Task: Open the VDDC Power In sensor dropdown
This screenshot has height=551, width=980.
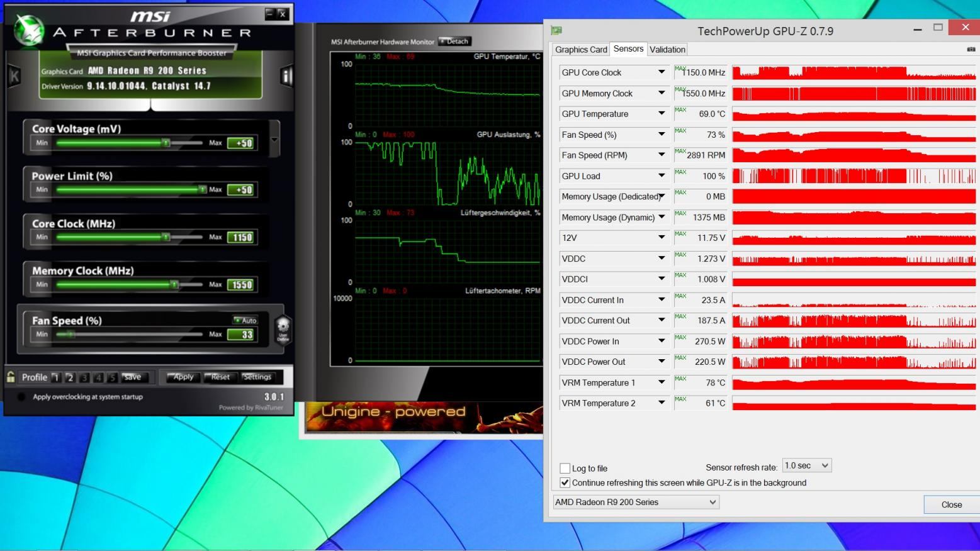Action: point(662,341)
